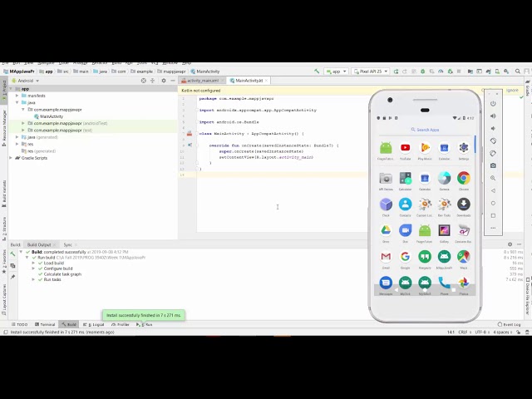This screenshot has height=399, width=532.
Task: Click the hammer icon in the Build panel sidebar
Action: click(x=12, y=254)
